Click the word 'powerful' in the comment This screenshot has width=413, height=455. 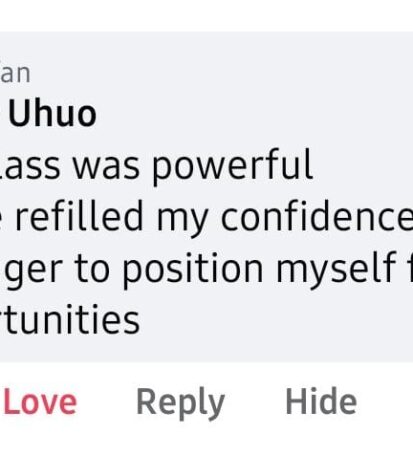232,166
